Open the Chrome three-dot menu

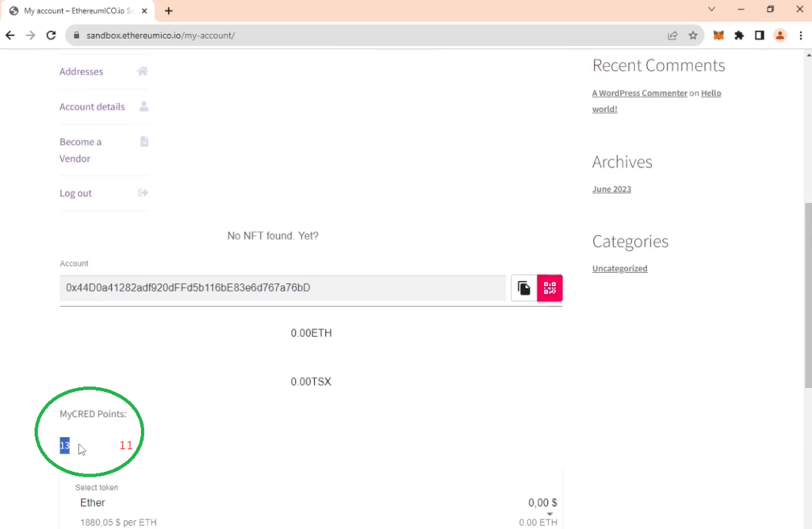pos(800,35)
